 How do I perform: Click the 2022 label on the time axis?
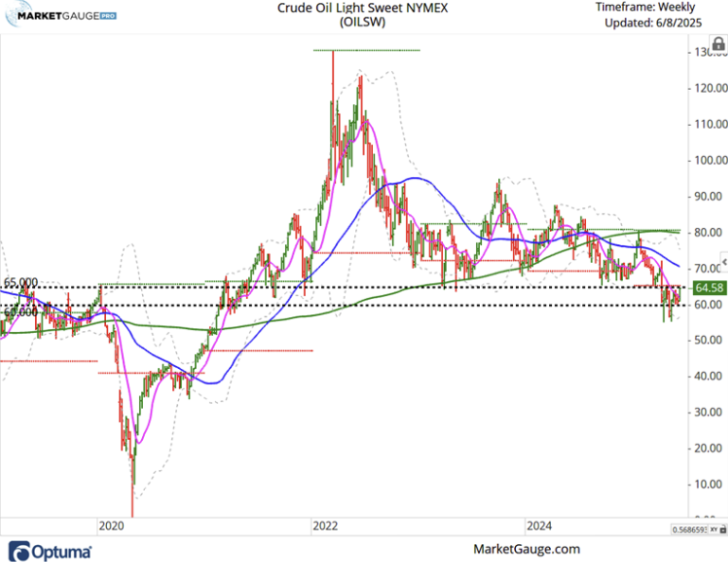tap(325, 525)
